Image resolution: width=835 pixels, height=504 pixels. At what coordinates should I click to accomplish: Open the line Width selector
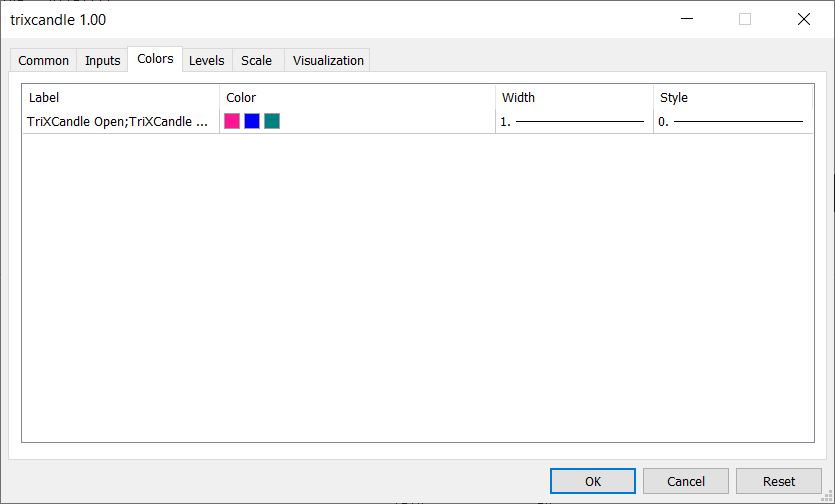coord(573,121)
